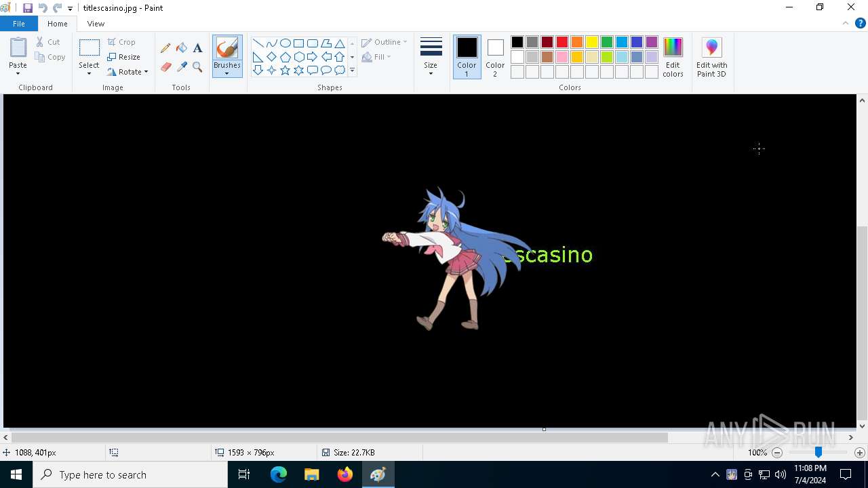The width and height of the screenshot is (868, 488).
Task: Click the Undo arrow in title bar
Action: click(43, 8)
